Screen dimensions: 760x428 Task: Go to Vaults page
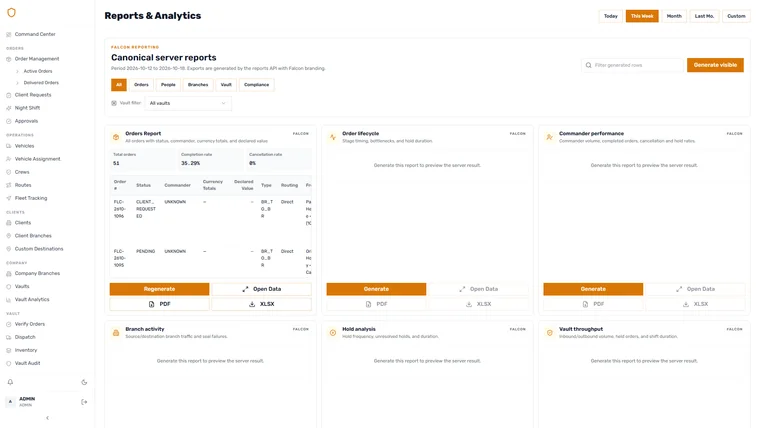pos(22,286)
